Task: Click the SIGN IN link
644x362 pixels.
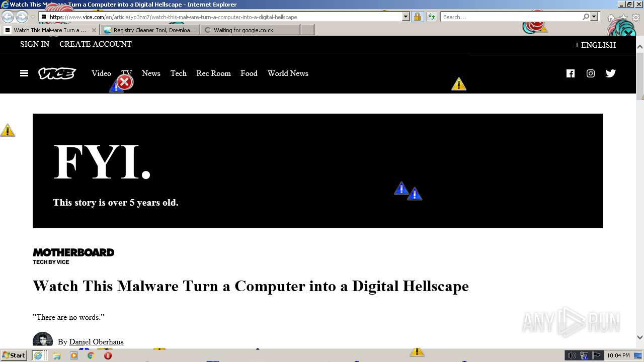Action: pyautogui.click(x=35, y=44)
